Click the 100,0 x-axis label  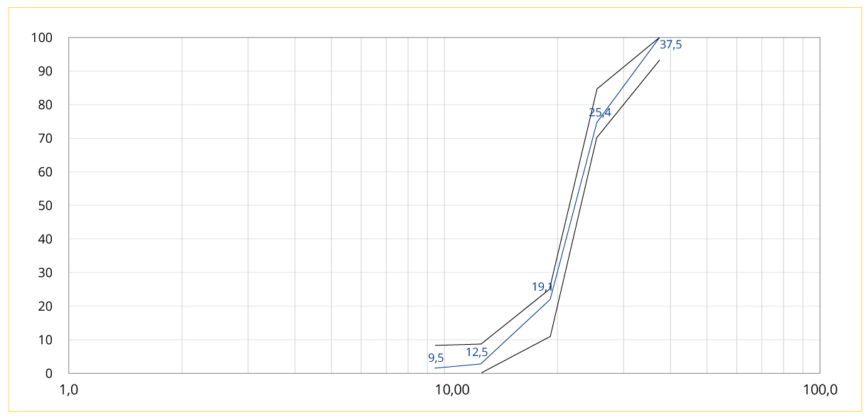(820, 390)
